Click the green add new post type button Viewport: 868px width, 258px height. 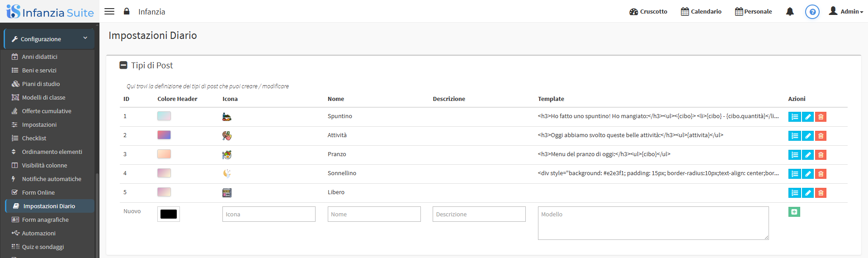coord(794,212)
